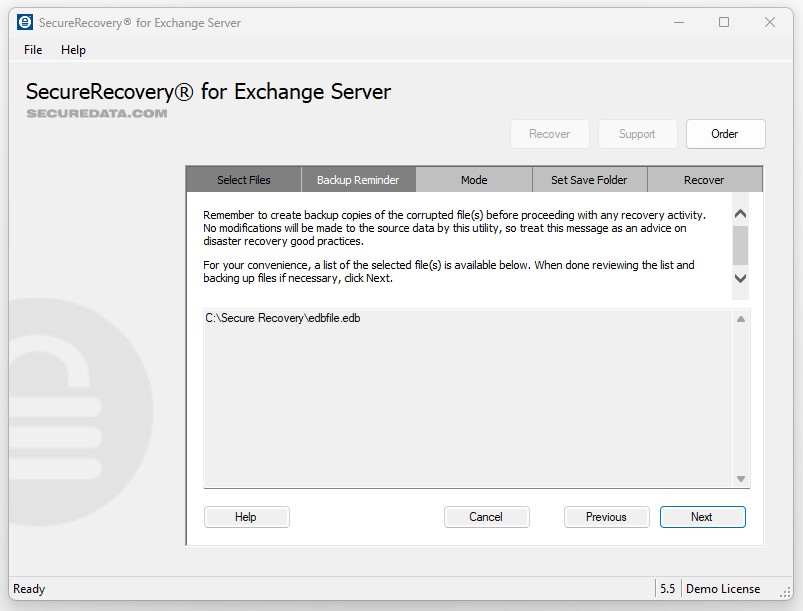This screenshot has width=803, height=611.
Task: Click the Order button
Action: (724, 134)
